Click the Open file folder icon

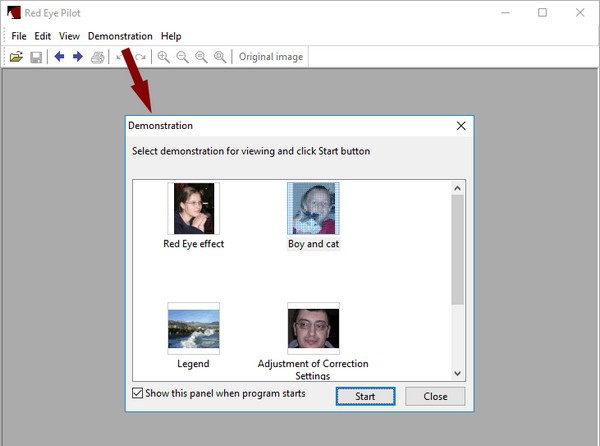[16, 57]
